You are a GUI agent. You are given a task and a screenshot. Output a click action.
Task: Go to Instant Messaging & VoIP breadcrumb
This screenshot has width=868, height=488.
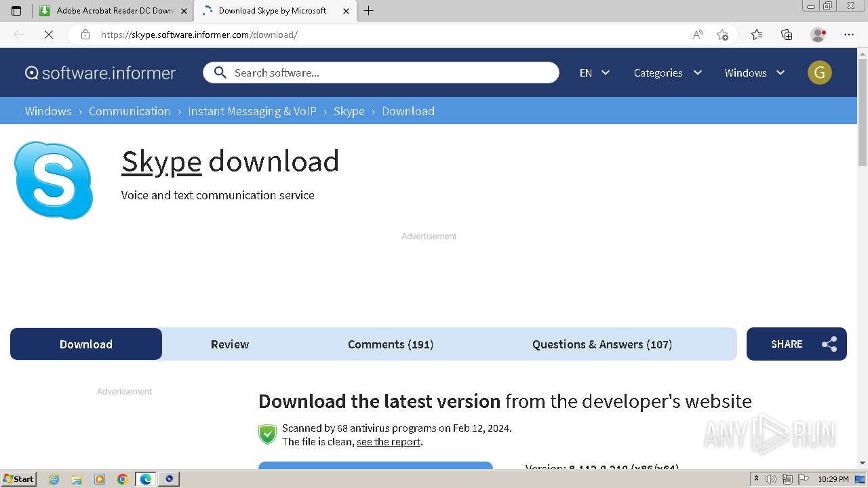click(x=252, y=111)
